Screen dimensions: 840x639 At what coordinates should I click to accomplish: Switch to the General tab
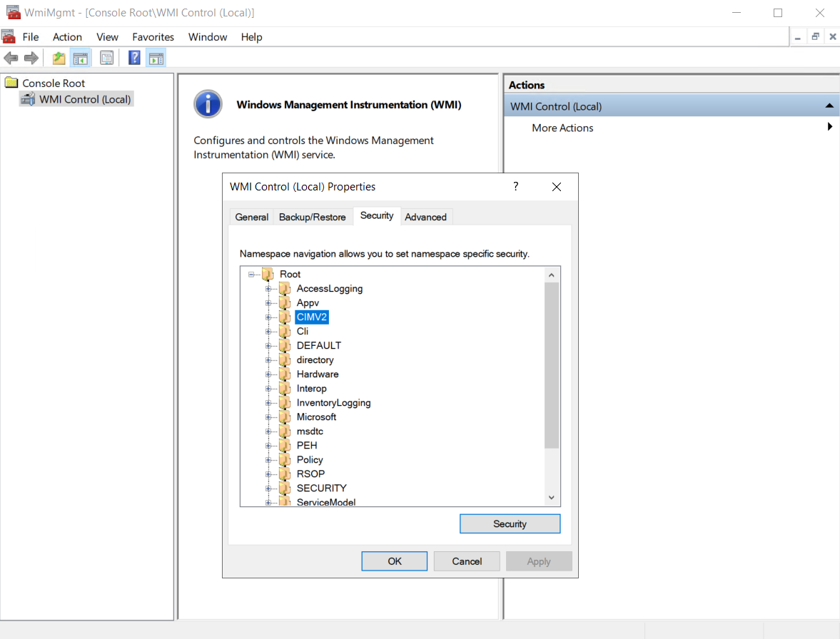tap(252, 217)
